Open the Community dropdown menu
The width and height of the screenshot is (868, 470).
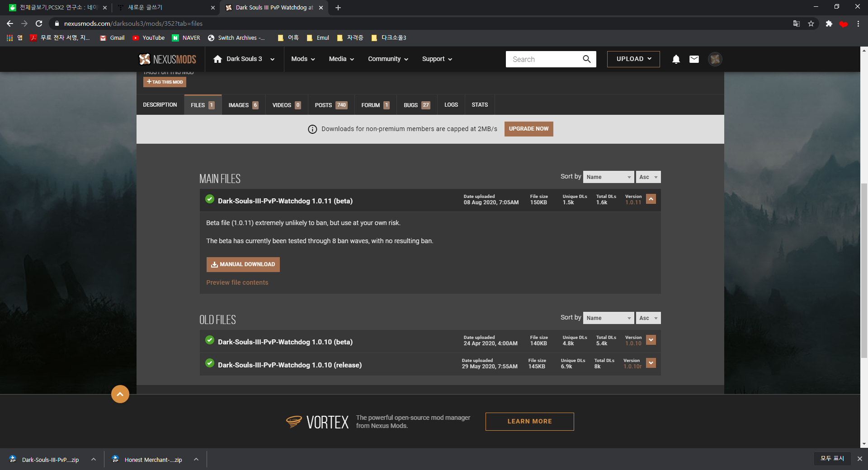pos(388,59)
